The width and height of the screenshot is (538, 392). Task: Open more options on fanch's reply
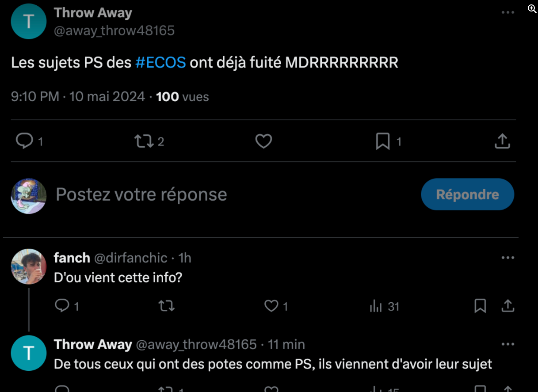507,258
